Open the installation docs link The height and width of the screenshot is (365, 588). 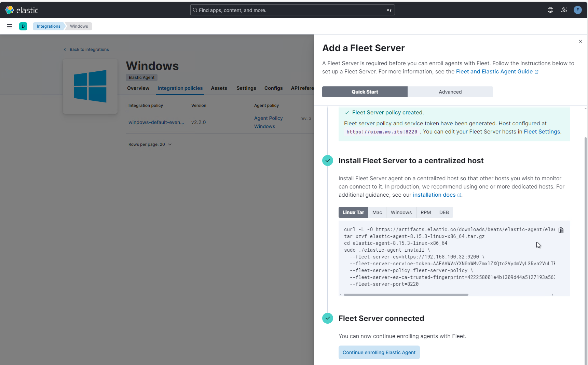click(x=437, y=195)
